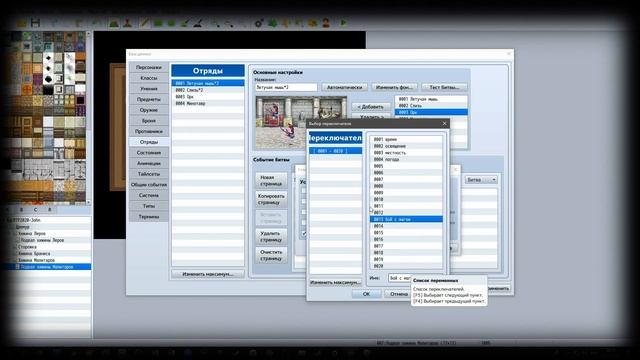Open the Event Searcher icon
This screenshot has width=640, height=360.
tap(299, 23)
